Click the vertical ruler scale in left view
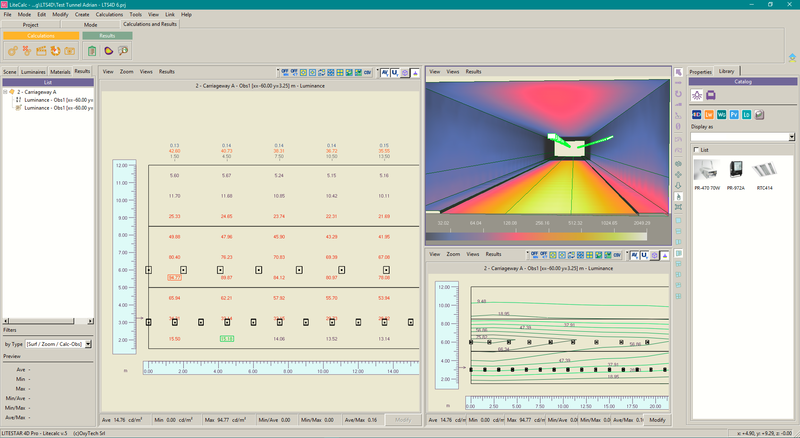The width and height of the screenshot is (800, 438). coord(124,257)
